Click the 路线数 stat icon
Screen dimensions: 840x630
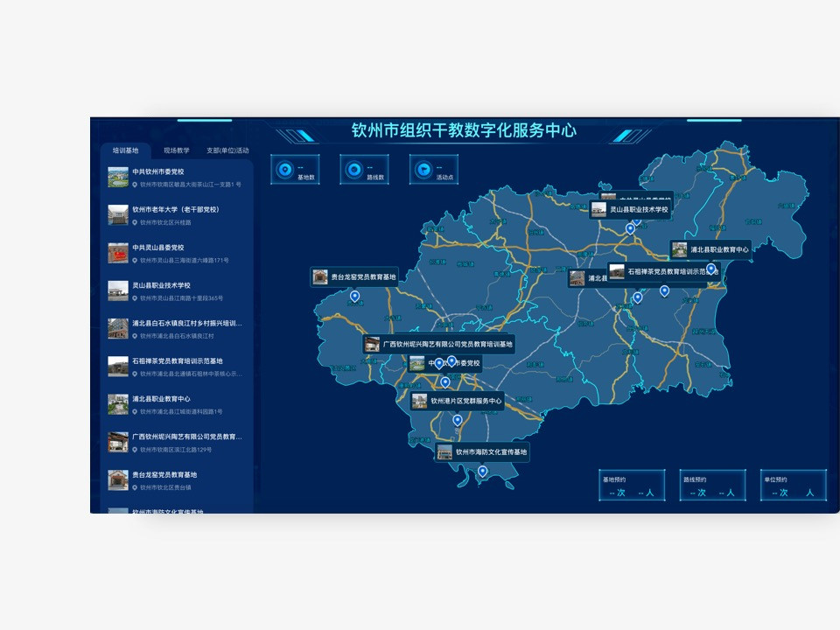point(353,169)
